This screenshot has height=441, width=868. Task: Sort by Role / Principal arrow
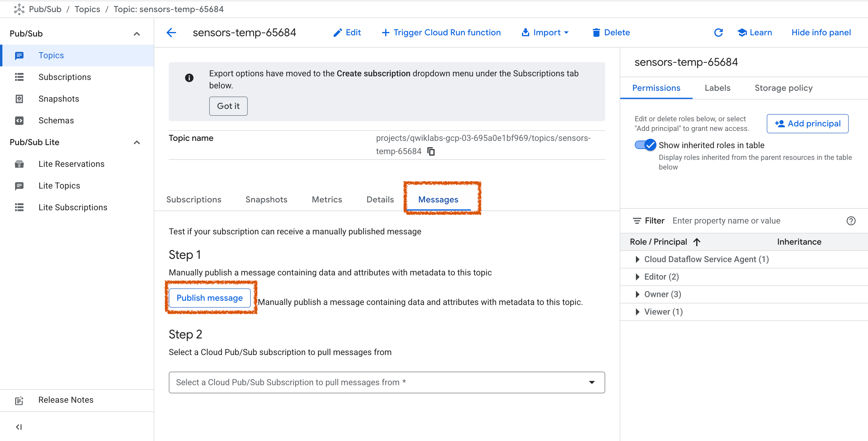click(x=697, y=242)
